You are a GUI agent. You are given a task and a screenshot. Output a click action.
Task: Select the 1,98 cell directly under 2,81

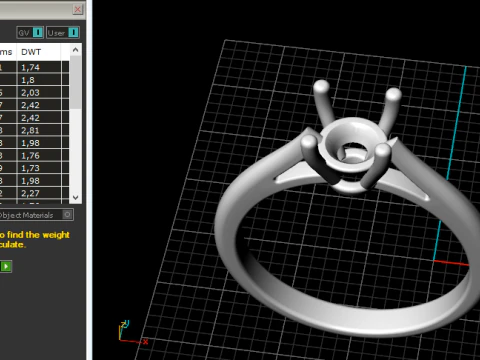click(x=39, y=143)
